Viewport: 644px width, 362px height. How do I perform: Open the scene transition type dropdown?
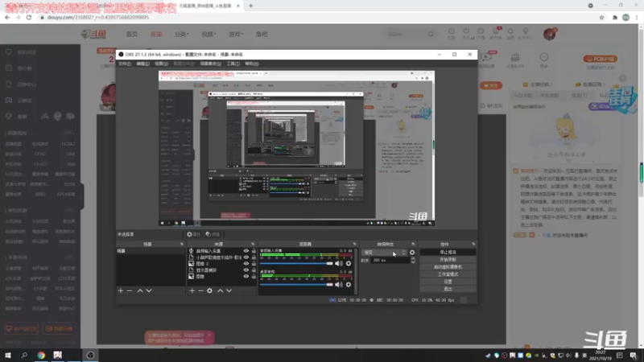point(385,253)
